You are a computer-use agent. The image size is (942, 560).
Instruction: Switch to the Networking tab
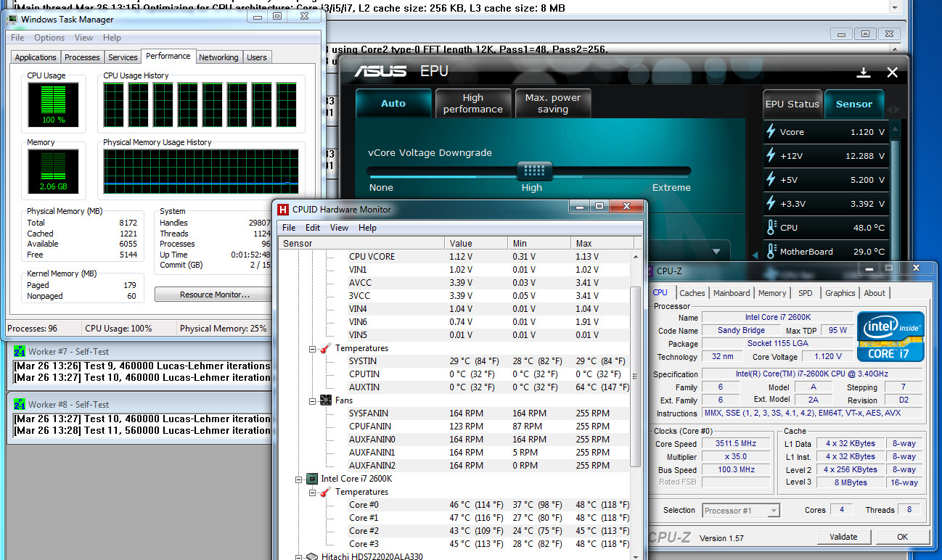pyautogui.click(x=218, y=57)
